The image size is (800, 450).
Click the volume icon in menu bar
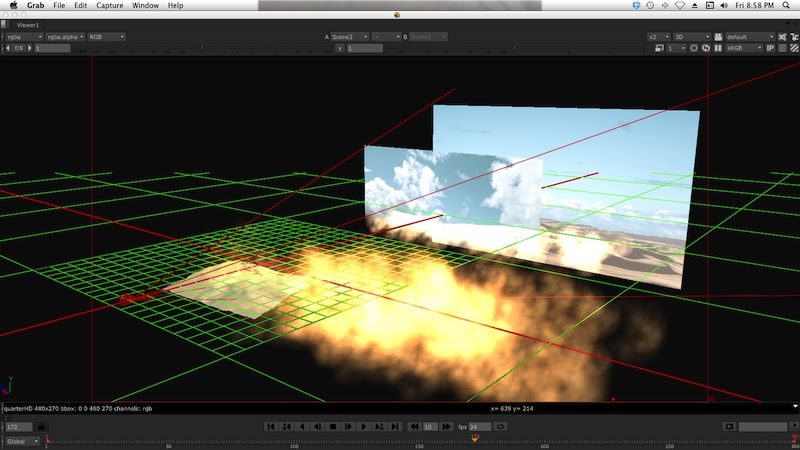pos(724,5)
